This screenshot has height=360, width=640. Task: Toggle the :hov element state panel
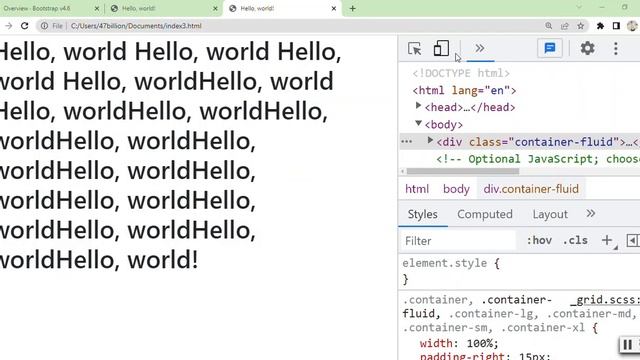tap(539, 240)
